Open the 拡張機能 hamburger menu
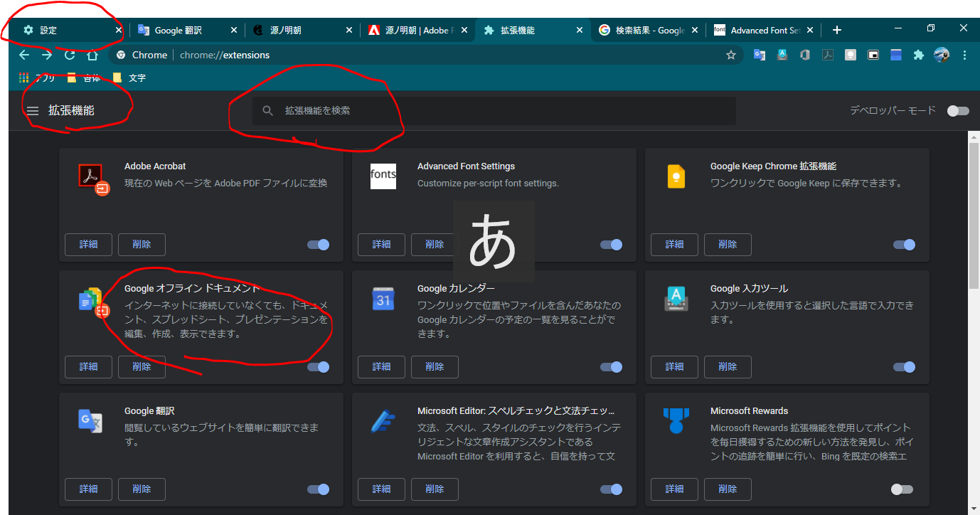980x515 pixels. [x=32, y=111]
